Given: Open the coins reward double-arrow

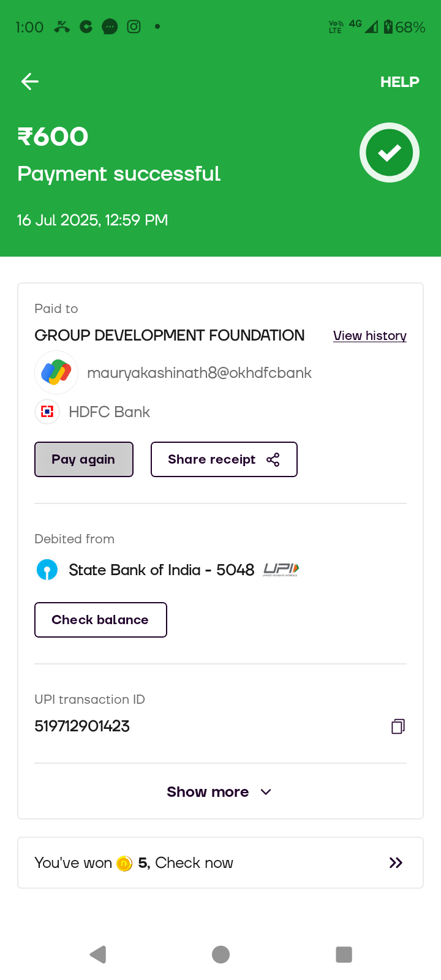Looking at the screenshot, I should [396, 862].
